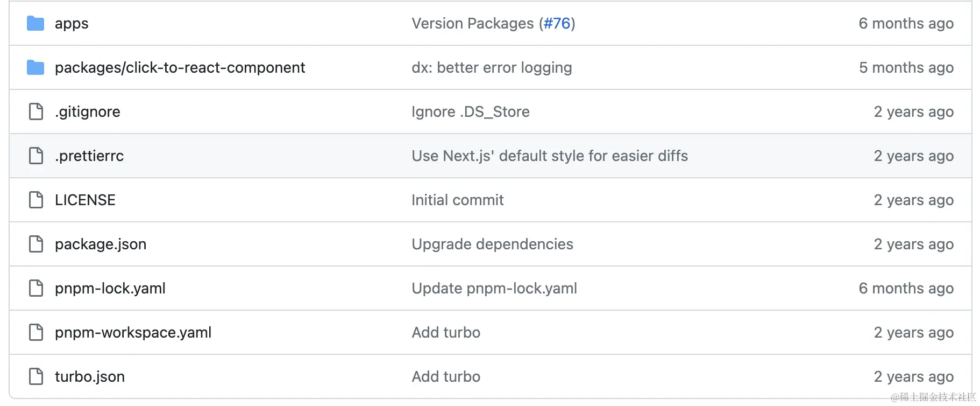
Task: Click the pnpm-lock.yaml file icon
Action: pos(36,288)
